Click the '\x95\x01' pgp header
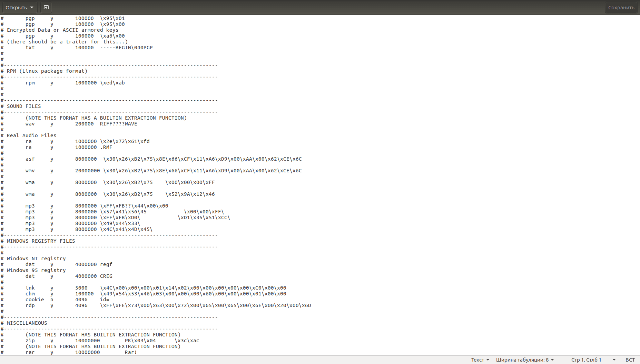 click(x=112, y=18)
